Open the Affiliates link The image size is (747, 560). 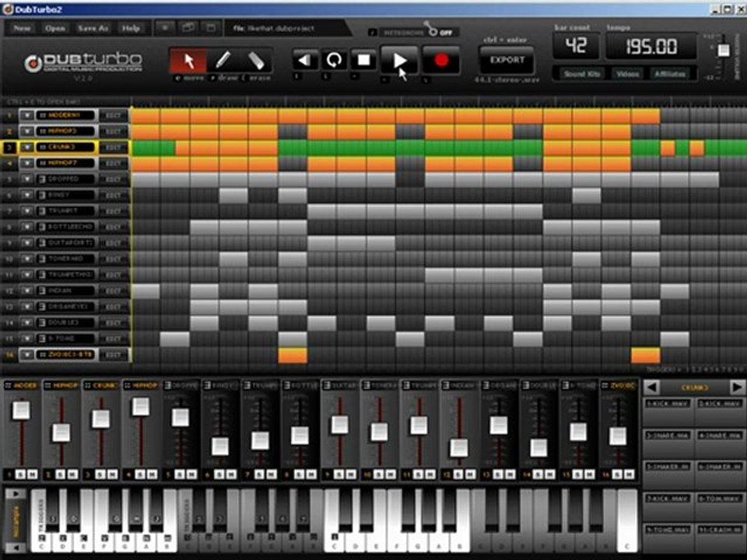click(669, 74)
